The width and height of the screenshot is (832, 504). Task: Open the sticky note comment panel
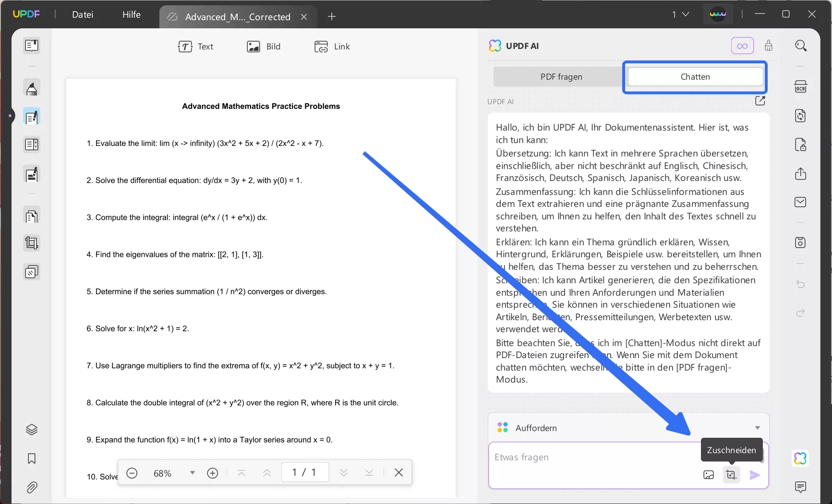click(x=801, y=487)
